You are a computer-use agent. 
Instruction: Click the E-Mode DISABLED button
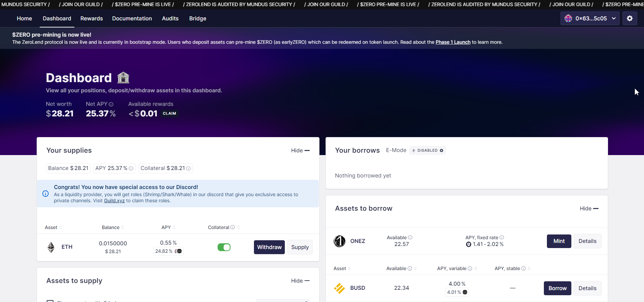coord(427,150)
